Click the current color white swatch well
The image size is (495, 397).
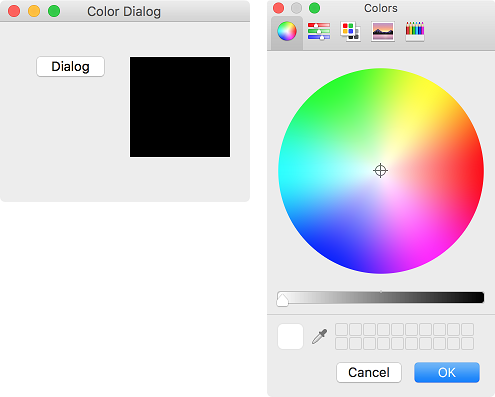pos(290,336)
